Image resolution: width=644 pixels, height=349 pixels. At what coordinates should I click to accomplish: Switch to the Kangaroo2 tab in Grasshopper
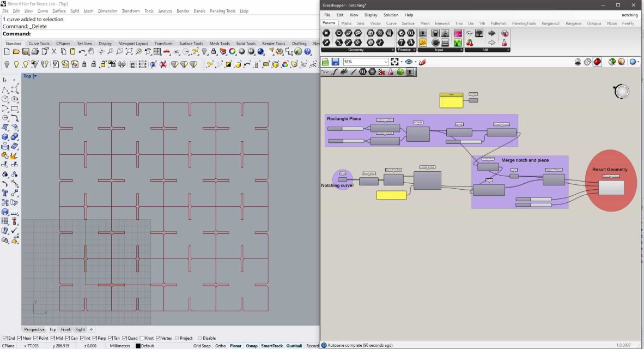coord(550,23)
